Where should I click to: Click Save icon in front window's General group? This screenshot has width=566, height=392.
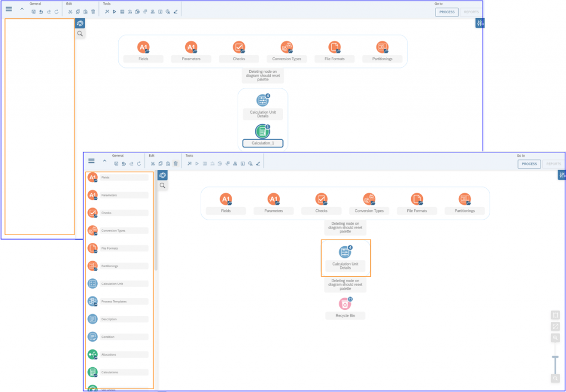[x=116, y=164]
